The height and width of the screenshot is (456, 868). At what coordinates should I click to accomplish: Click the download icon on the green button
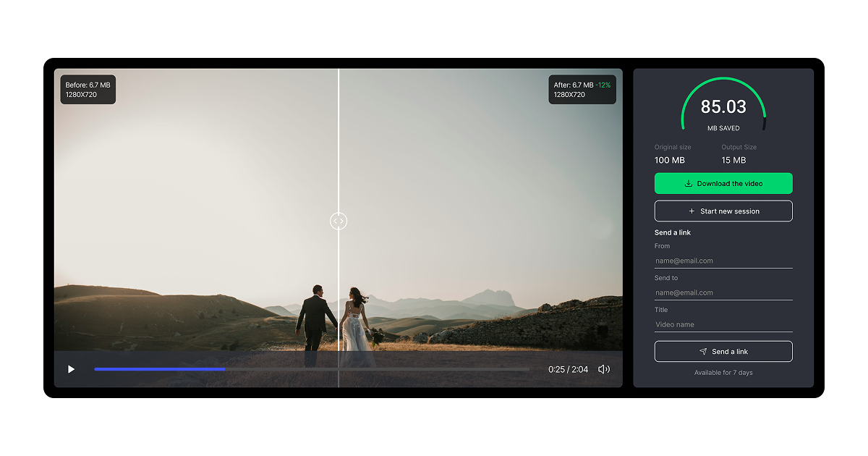tap(687, 183)
